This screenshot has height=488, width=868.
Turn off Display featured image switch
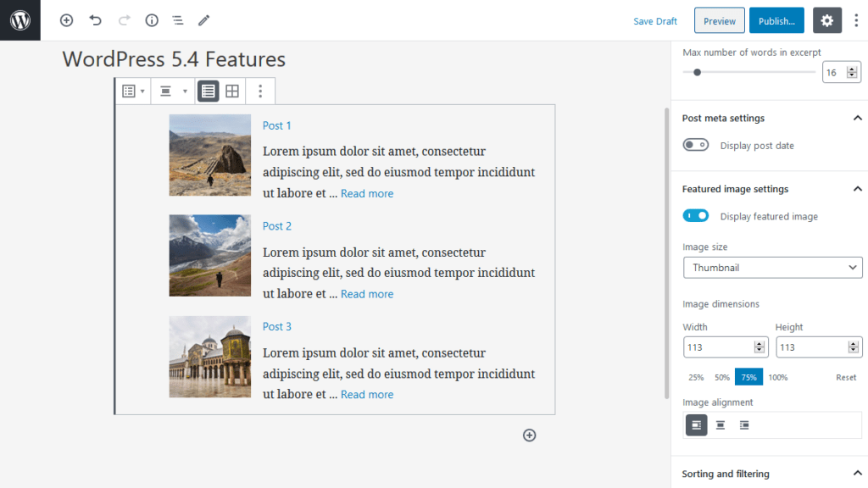(x=695, y=216)
